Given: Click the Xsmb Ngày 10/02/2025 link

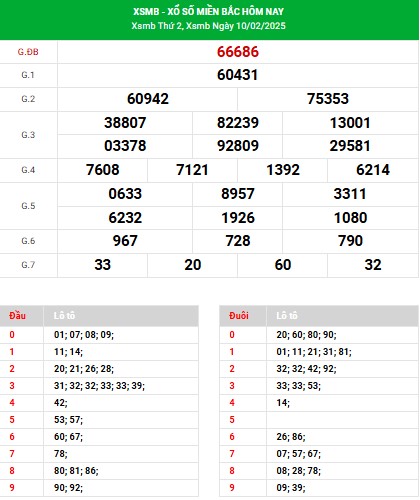Looking at the screenshot, I should [x=236, y=26].
